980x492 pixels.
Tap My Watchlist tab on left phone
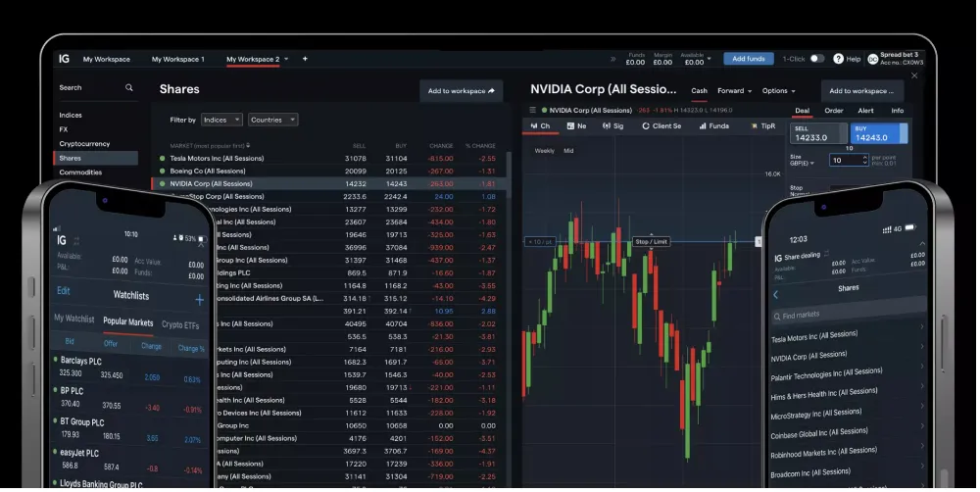(73, 319)
